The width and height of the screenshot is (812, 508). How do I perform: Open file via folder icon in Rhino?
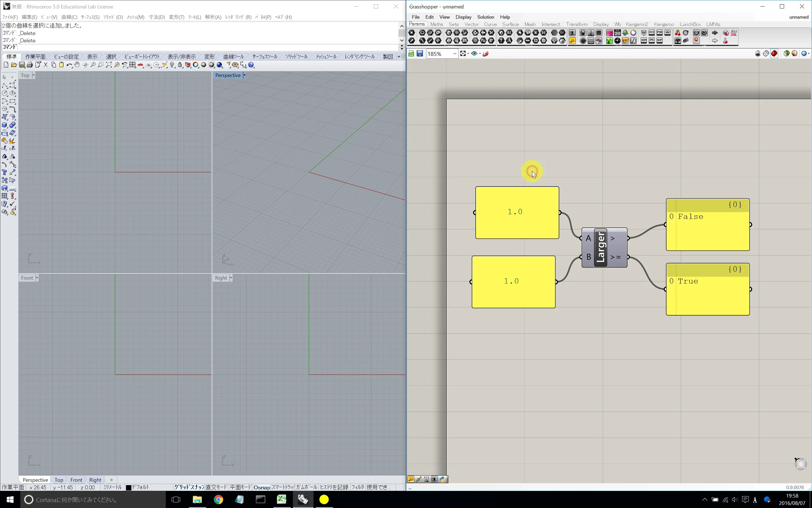pyautogui.click(x=14, y=65)
